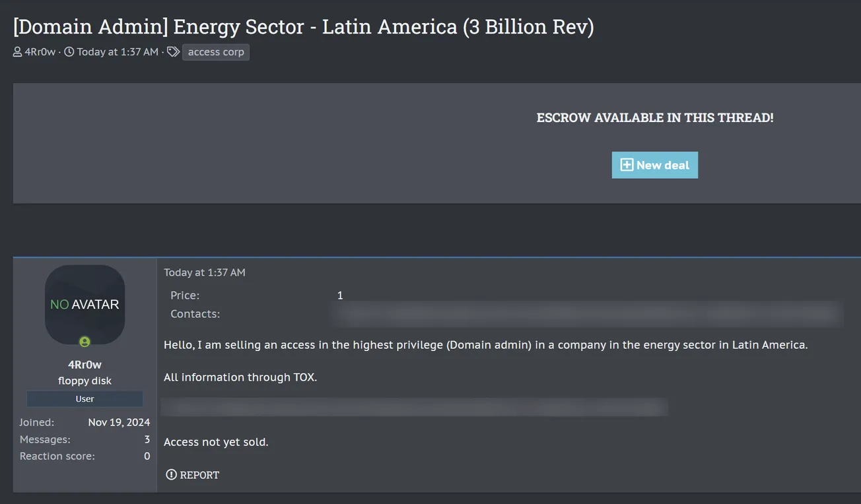Click the thread header timestamp Today at 1:37 AM

click(118, 52)
